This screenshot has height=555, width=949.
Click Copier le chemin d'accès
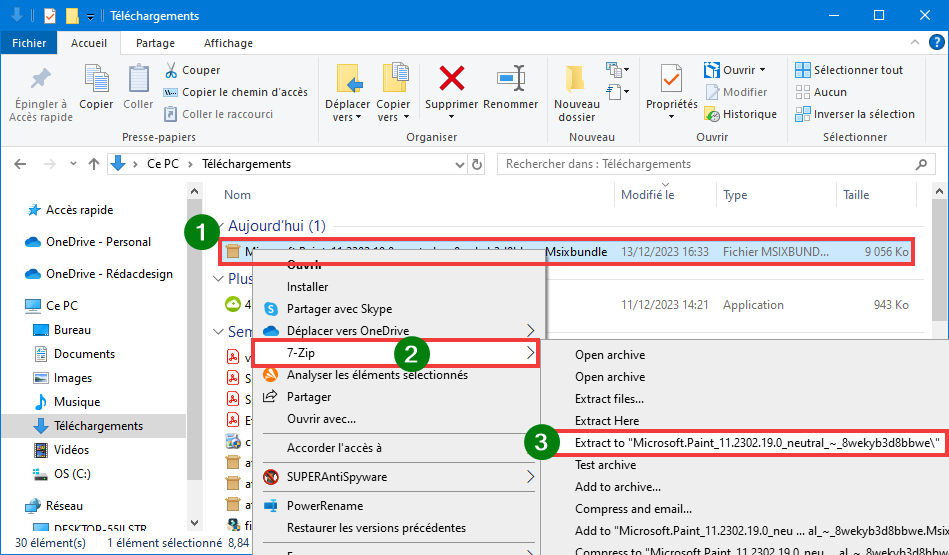tap(235, 92)
